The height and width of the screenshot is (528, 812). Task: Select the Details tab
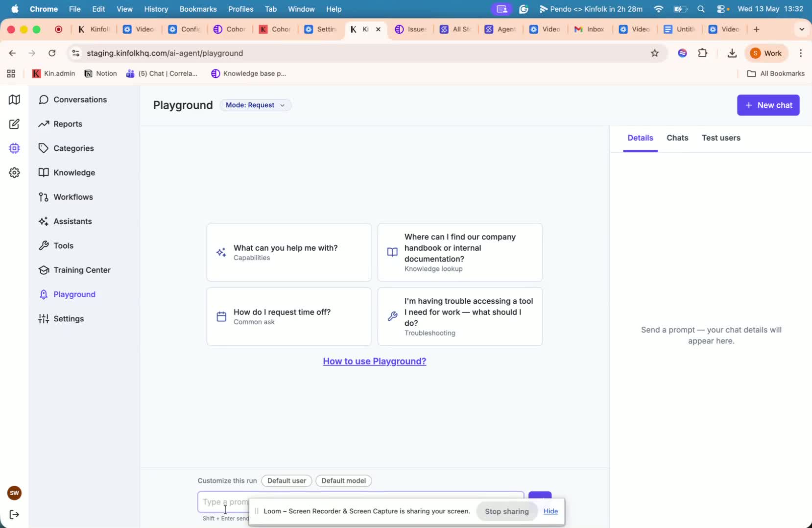tap(640, 138)
